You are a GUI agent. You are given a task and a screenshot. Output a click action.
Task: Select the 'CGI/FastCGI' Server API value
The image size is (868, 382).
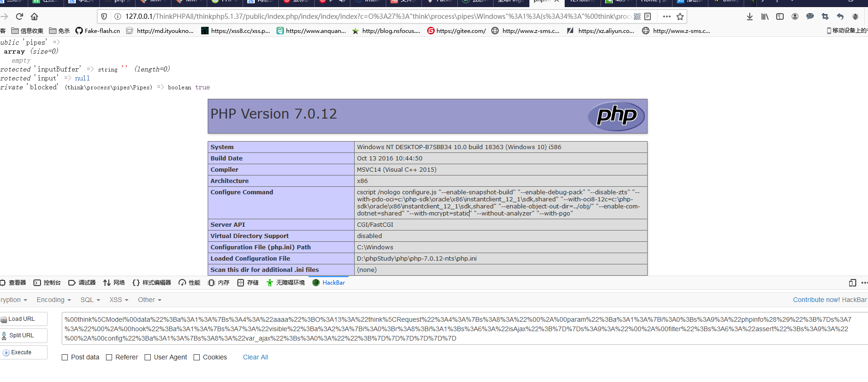tap(375, 225)
